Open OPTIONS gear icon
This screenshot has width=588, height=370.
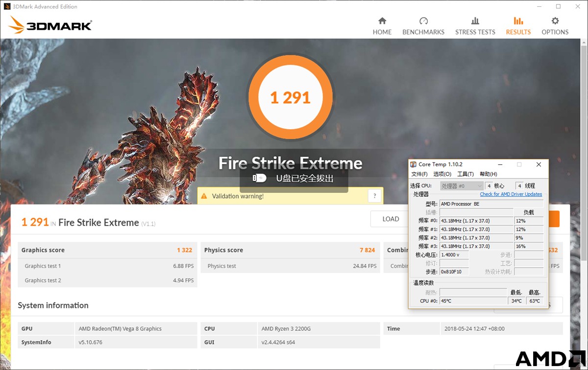(555, 21)
